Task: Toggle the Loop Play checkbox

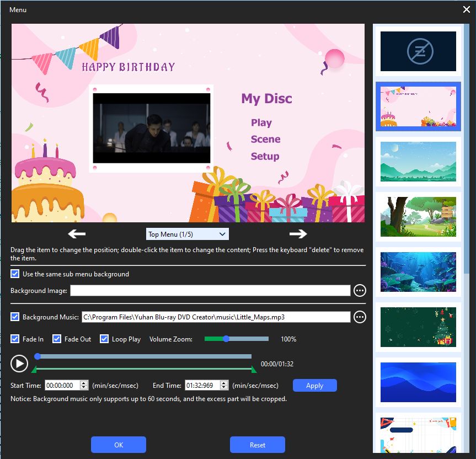Action: (x=104, y=339)
